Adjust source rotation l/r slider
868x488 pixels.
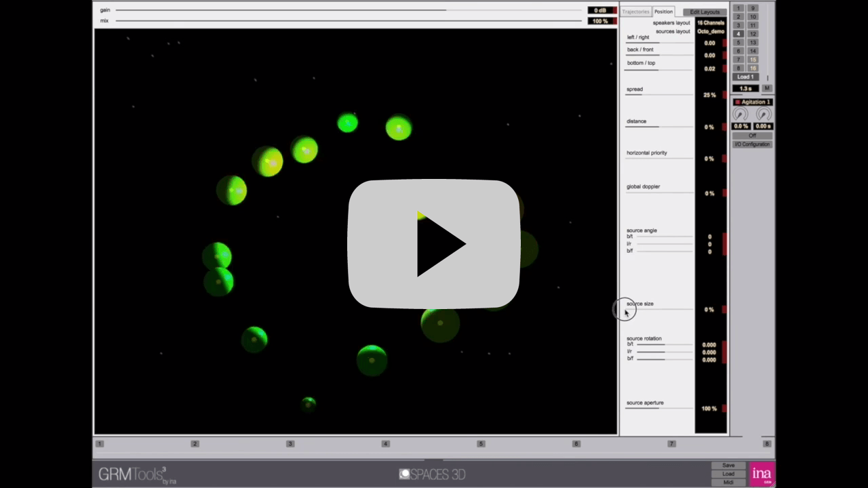pos(665,352)
